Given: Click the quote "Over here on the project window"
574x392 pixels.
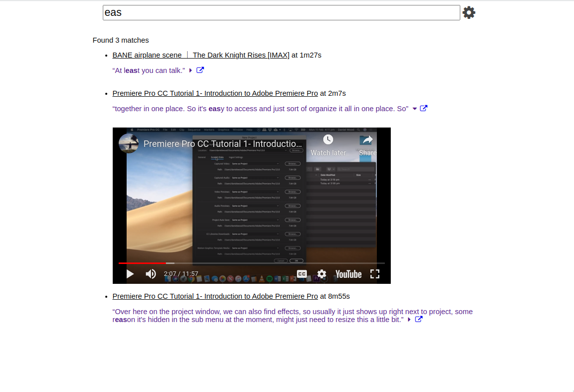Looking at the screenshot, I should pos(292,316).
